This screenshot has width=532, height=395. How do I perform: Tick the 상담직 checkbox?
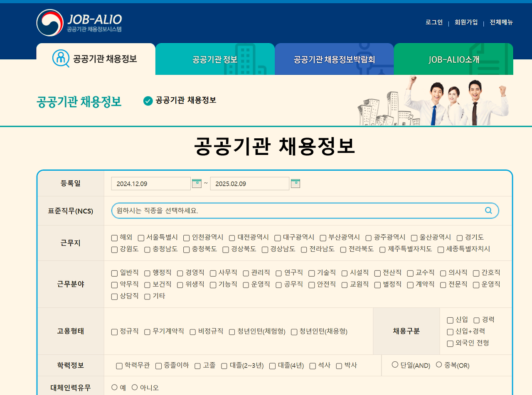[114, 297]
